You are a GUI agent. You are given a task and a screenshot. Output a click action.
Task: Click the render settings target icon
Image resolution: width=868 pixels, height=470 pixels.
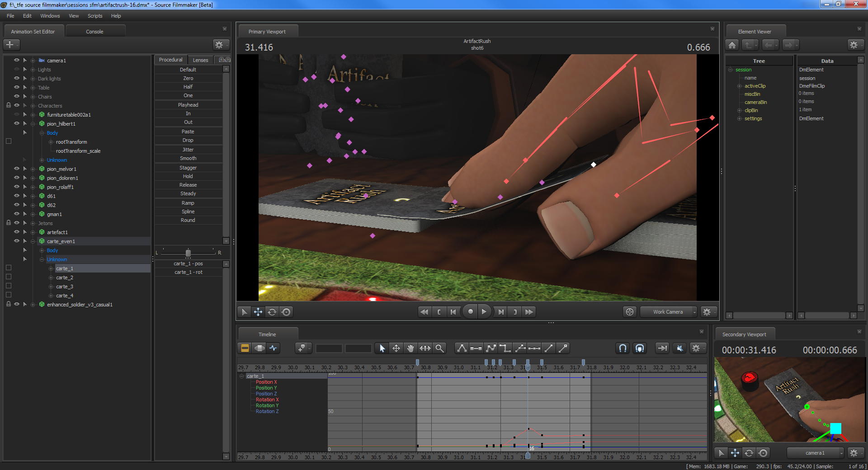[x=630, y=312]
